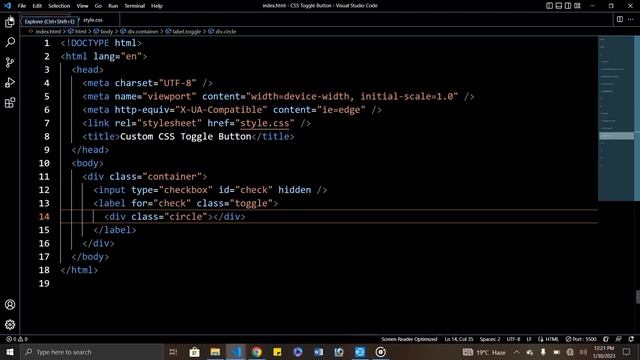This screenshot has height=360, width=640.
Task: Open Microsoft Store from the taskbar
Action: 194,352
